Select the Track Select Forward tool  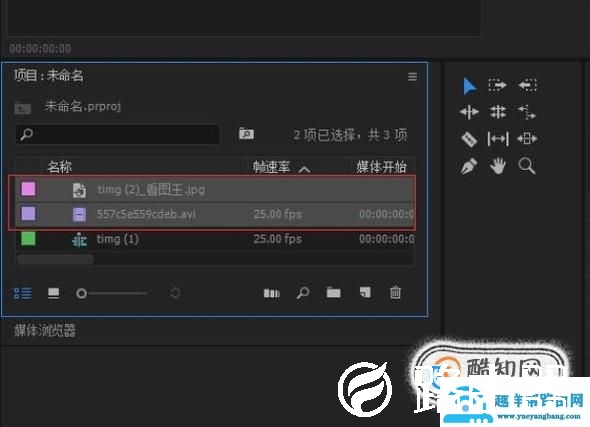tap(498, 85)
